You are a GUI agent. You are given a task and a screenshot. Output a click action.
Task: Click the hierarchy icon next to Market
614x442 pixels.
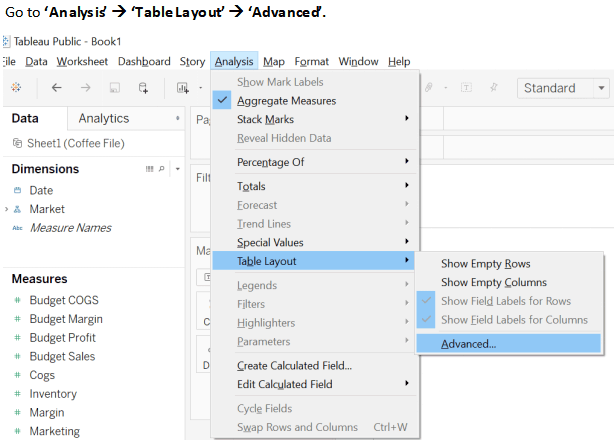(x=17, y=209)
